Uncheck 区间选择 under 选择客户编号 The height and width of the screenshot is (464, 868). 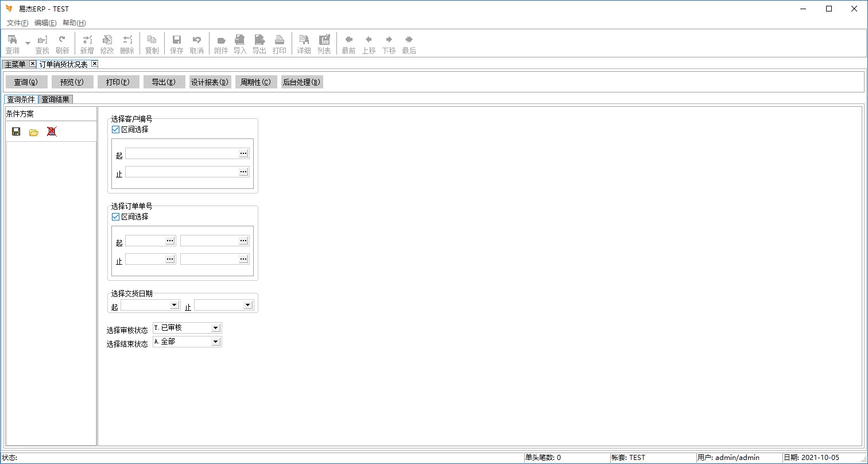click(x=115, y=130)
